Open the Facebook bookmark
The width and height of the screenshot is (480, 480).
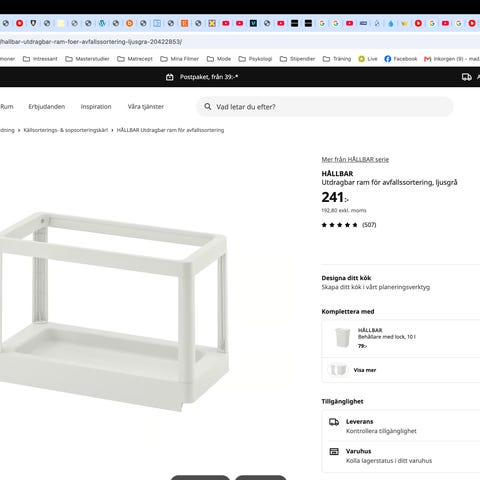401,59
